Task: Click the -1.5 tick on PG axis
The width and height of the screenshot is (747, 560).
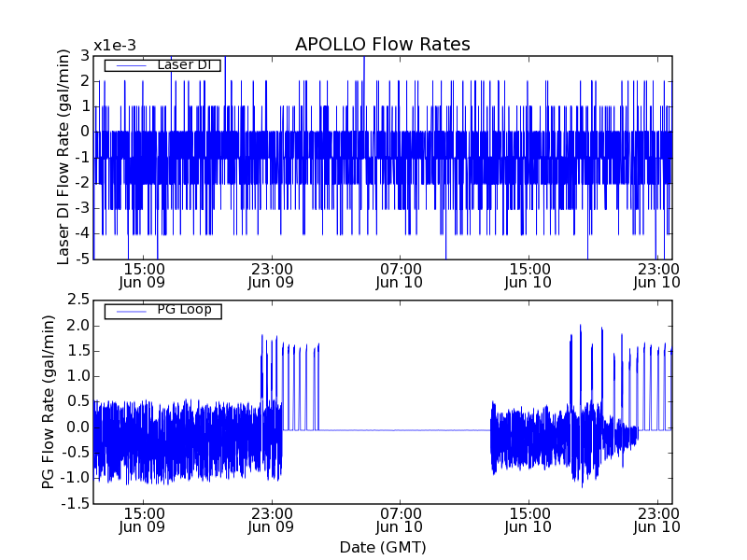Action: coord(75,503)
